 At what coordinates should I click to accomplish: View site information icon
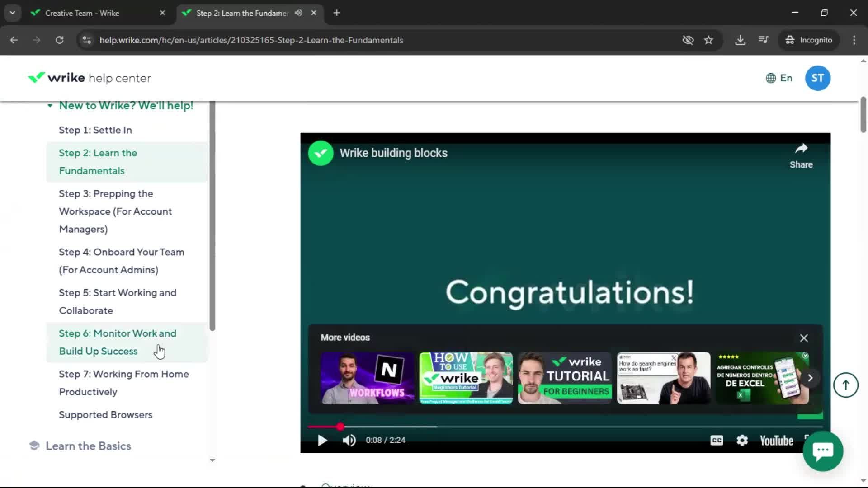click(86, 40)
